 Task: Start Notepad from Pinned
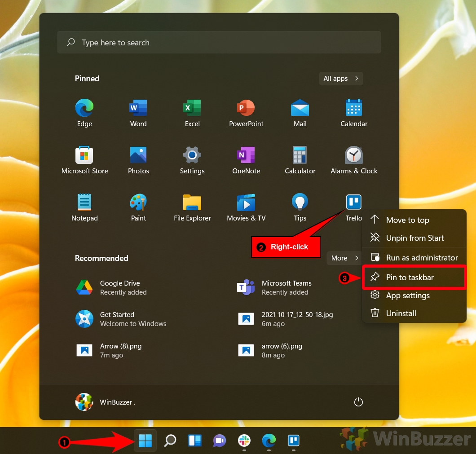coord(84,207)
